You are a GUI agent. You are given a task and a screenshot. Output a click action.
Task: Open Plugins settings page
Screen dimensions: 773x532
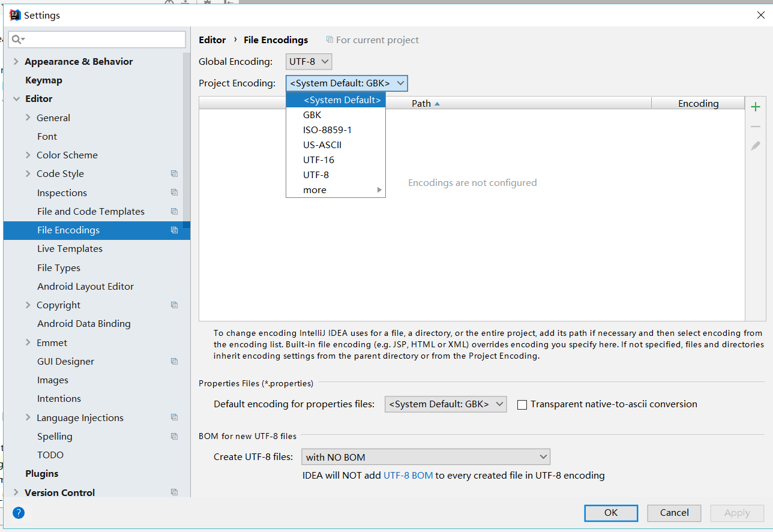pyautogui.click(x=42, y=474)
